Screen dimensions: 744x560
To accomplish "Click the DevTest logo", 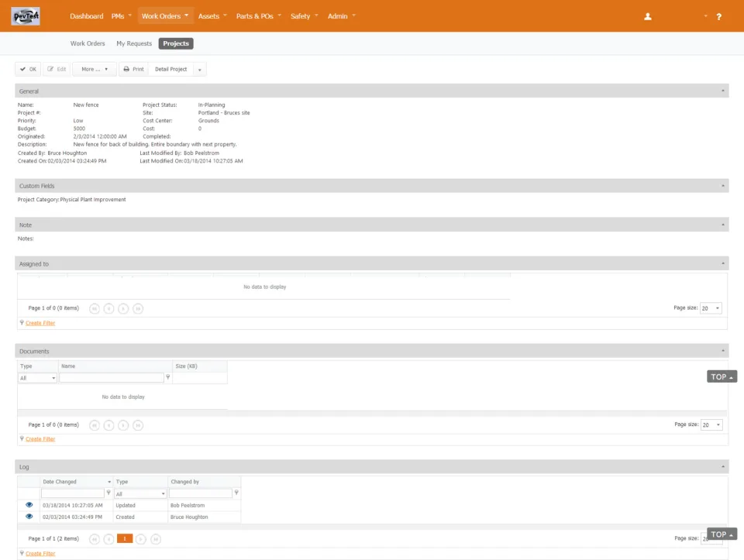I will point(26,16).
